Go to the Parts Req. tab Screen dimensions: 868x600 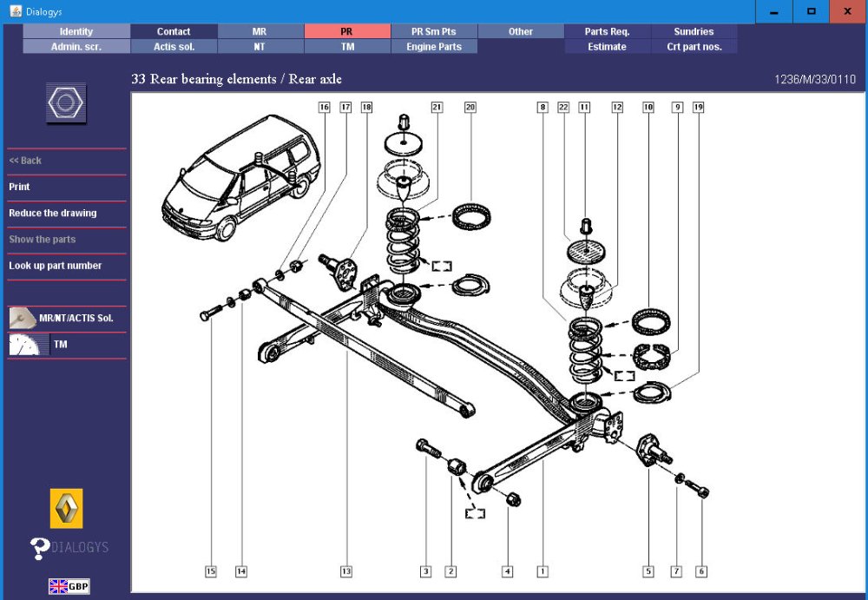click(607, 31)
